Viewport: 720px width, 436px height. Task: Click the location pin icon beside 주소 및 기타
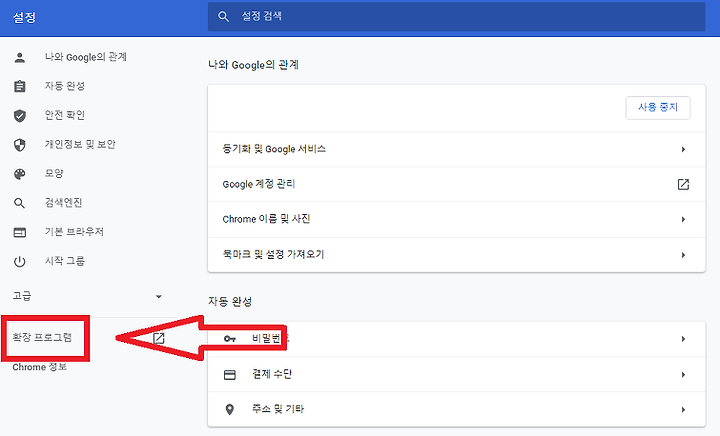pyautogui.click(x=230, y=409)
